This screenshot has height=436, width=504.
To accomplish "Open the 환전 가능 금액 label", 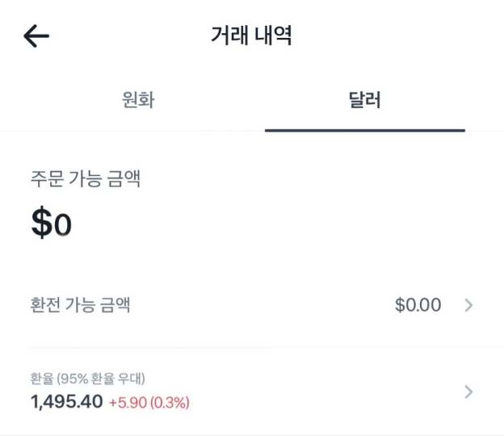I will coord(80,305).
